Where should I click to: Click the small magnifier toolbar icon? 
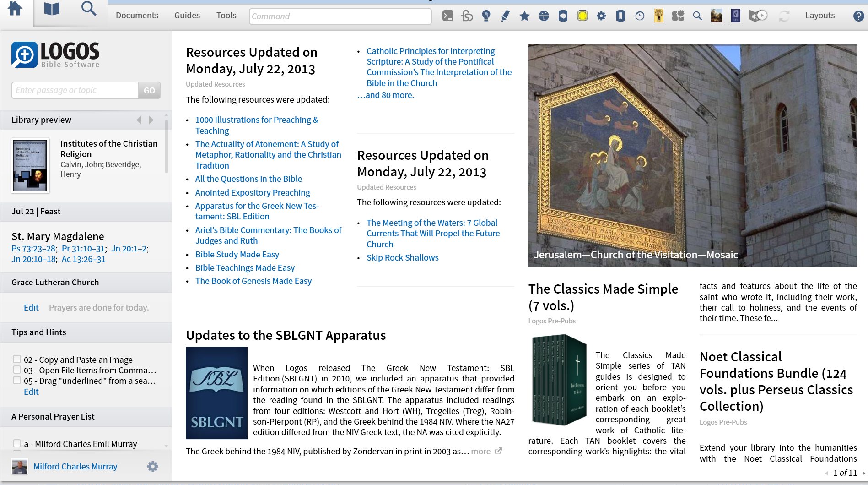[697, 16]
